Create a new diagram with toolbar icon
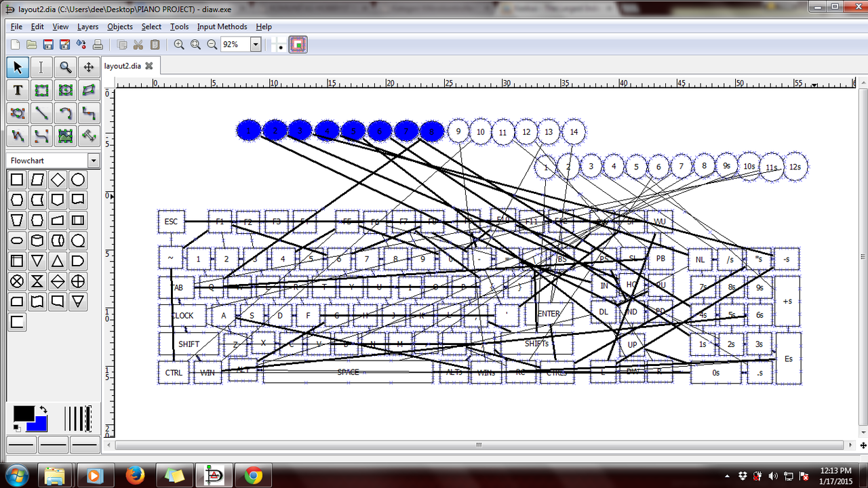 coord(15,45)
